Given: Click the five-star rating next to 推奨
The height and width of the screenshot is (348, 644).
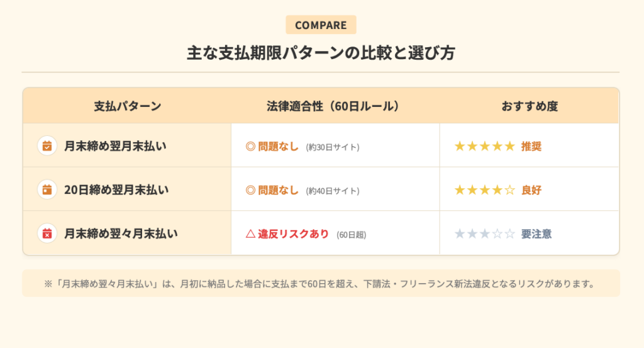Looking at the screenshot, I should pos(484,147).
